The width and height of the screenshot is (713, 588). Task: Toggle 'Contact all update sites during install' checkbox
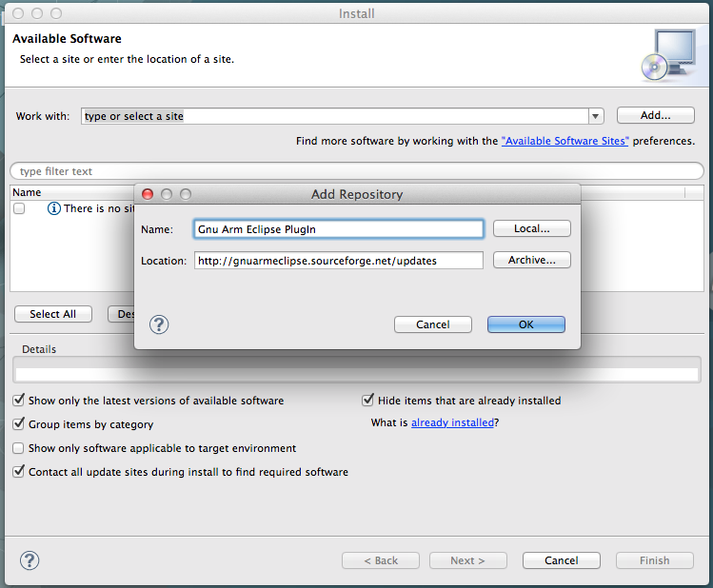click(18, 471)
